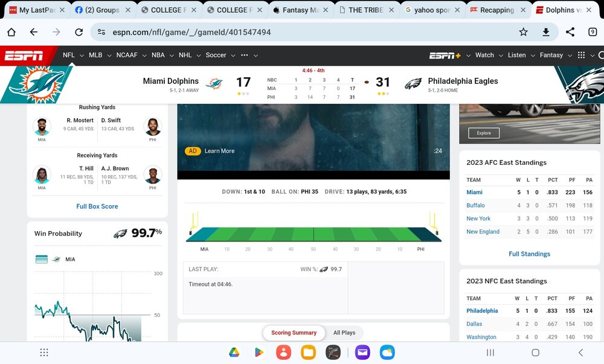Open the ESPN+ logo link

[445, 56]
